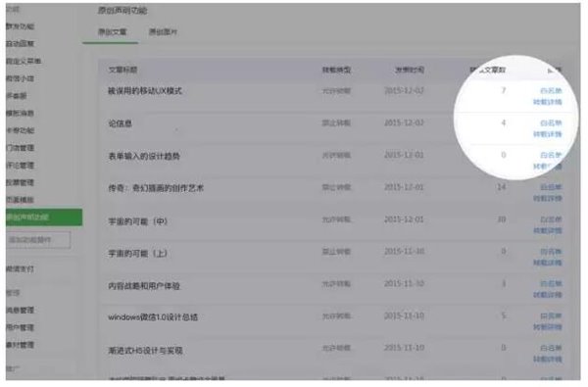Open 微信支付 in the left sidebar
This screenshot has height=387, width=588.
pos(20,268)
